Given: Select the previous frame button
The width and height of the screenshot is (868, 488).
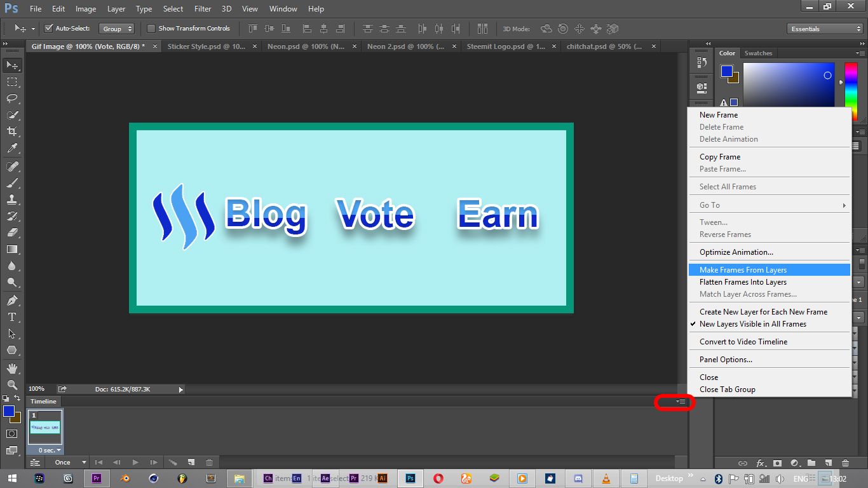Looking at the screenshot, I should [x=117, y=462].
